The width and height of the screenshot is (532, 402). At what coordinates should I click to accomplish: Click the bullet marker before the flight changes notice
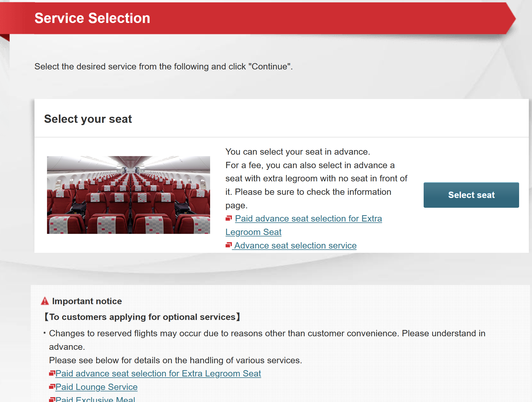point(44,333)
